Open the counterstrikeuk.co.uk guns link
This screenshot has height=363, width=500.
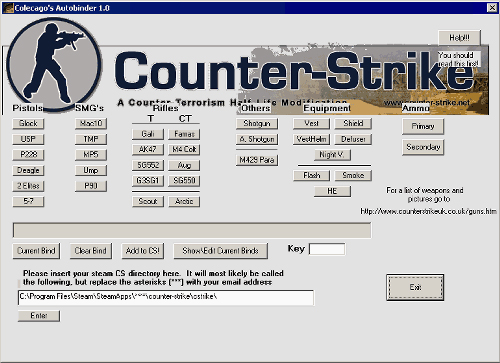429,211
